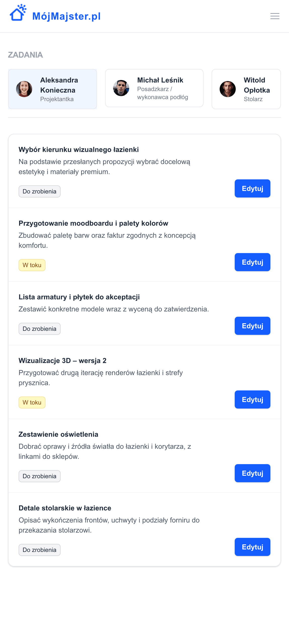Click Aleksandra Konieczna's avatar photo
Viewport: 289px width, 644px height.
pos(24,89)
